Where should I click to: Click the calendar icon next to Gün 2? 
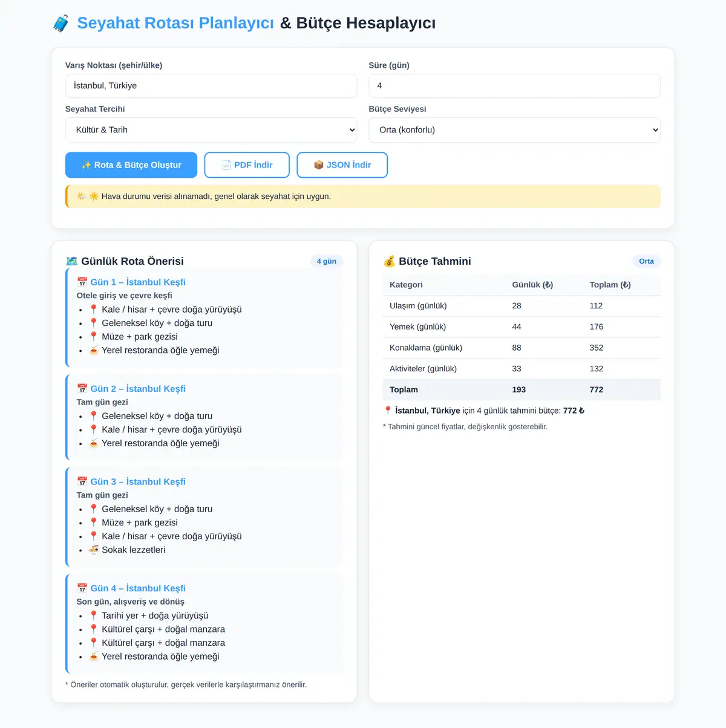pos(82,388)
